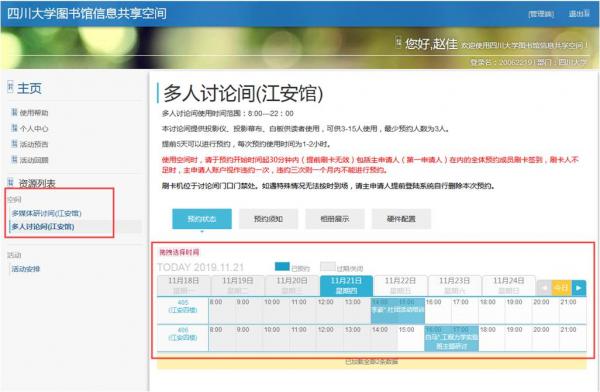Viewport: 600px width, 392px height.
Task: Click the 18:00 slot in the first room row
Action: (492, 310)
